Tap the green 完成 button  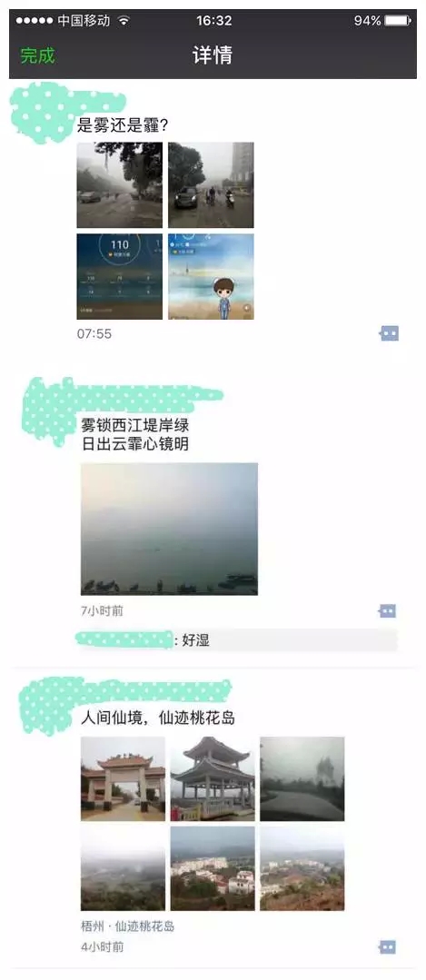[x=37, y=55]
